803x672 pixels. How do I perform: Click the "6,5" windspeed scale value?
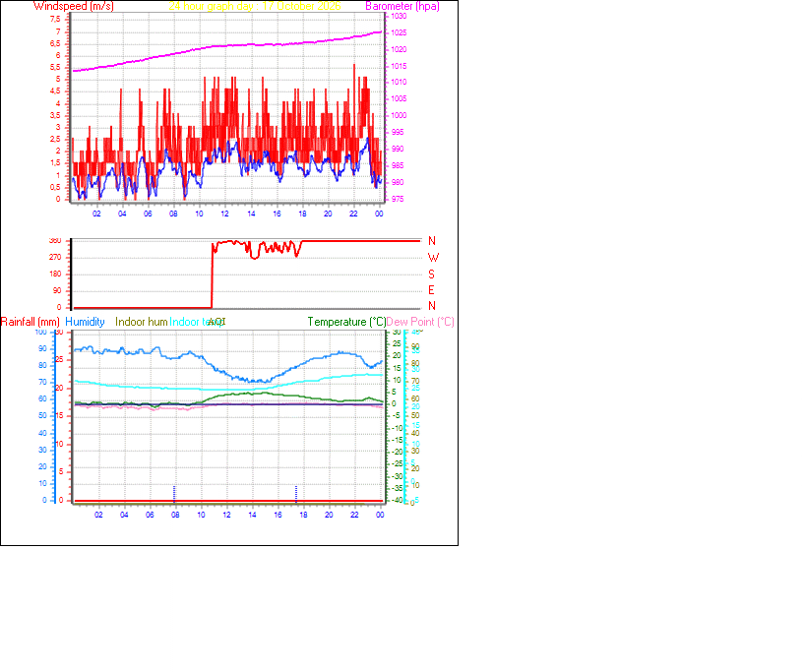(x=55, y=43)
